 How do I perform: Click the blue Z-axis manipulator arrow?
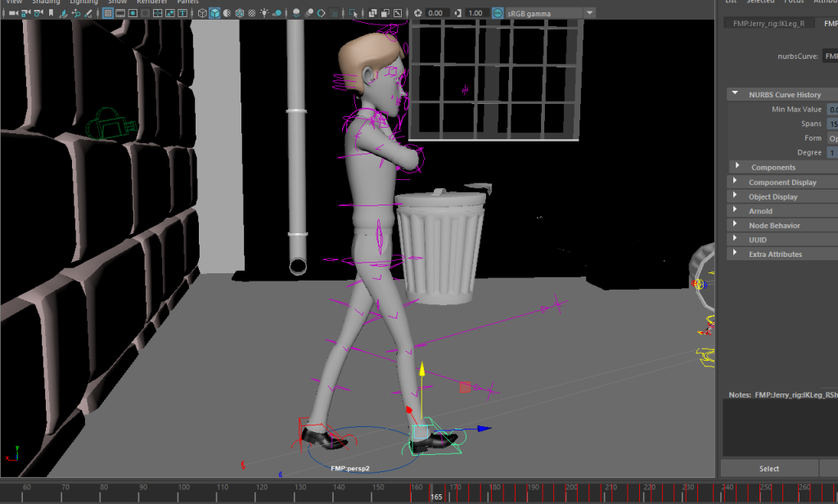pyautogui.click(x=484, y=428)
